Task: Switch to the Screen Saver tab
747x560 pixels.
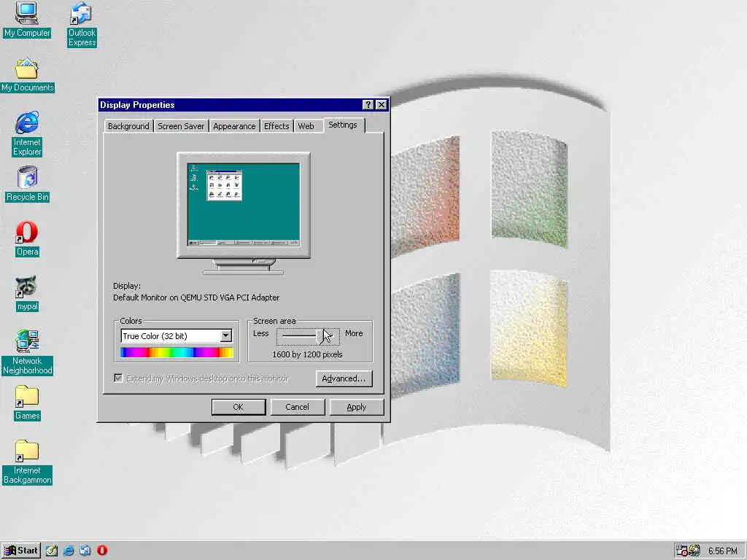Action: click(x=181, y=126)
